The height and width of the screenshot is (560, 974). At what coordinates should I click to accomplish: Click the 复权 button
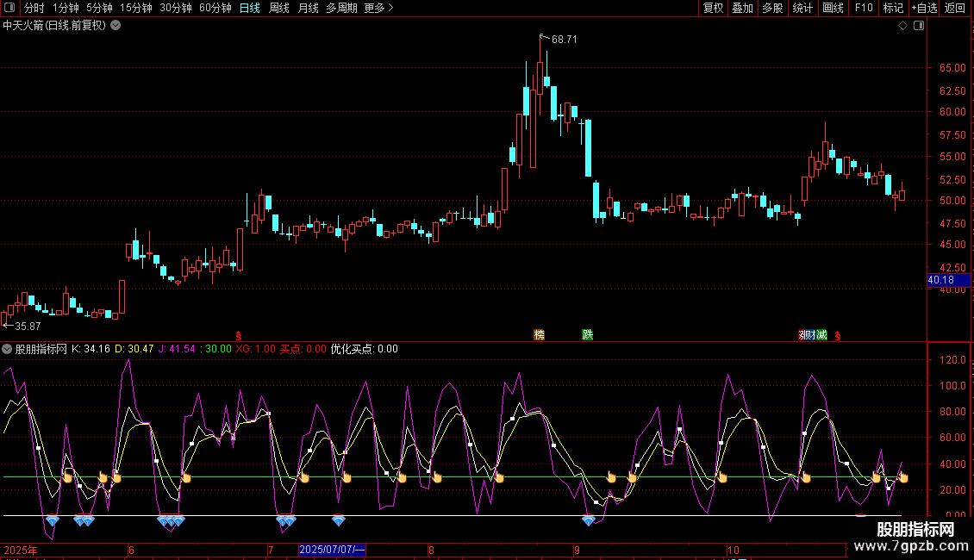coord(714,9)
